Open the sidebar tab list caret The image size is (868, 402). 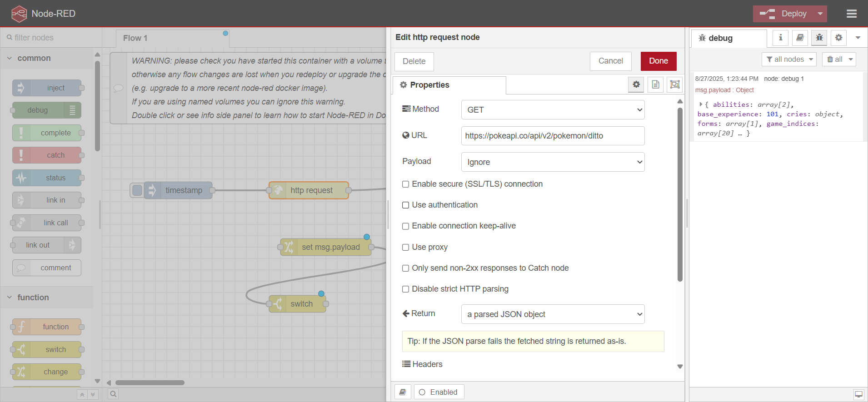[858, 38]
